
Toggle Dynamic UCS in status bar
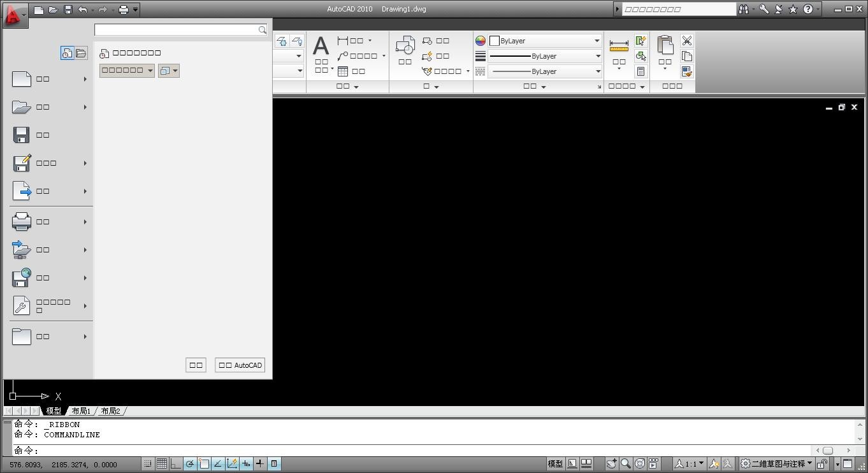point(232,463)
